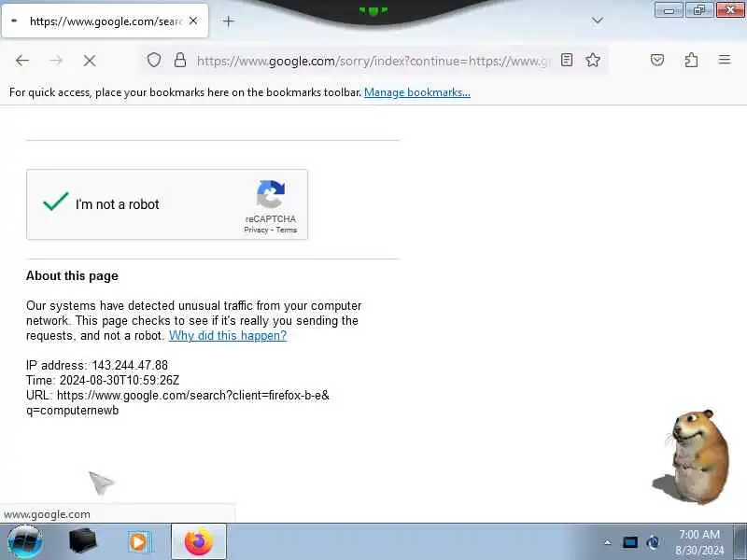Close the google.com search tab

(x=193, y=21)
